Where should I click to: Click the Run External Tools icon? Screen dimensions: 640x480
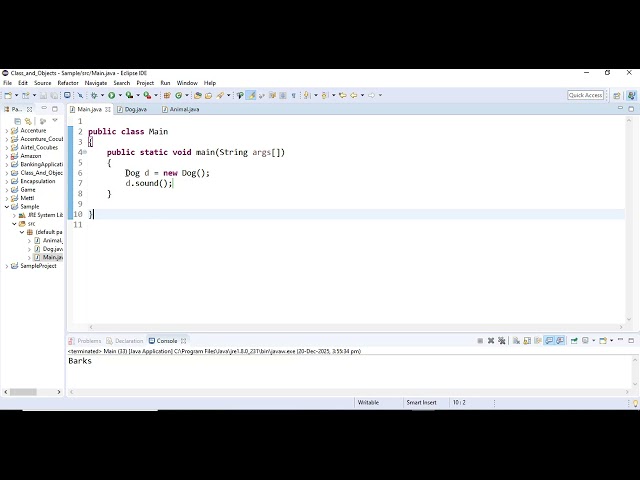click(x=147, y=96)
